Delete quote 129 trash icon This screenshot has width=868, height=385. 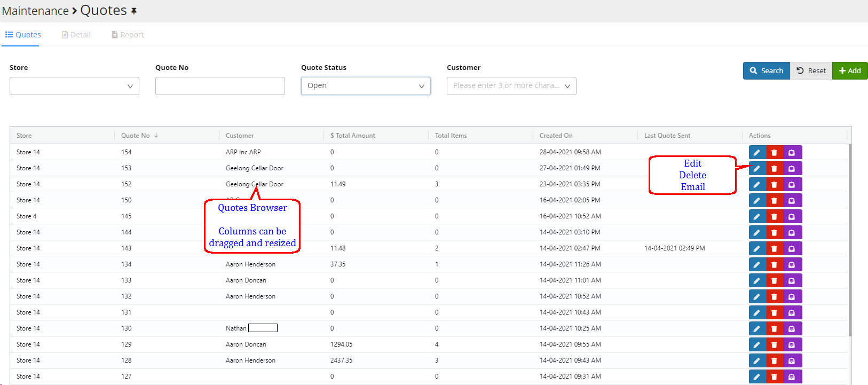775,345
